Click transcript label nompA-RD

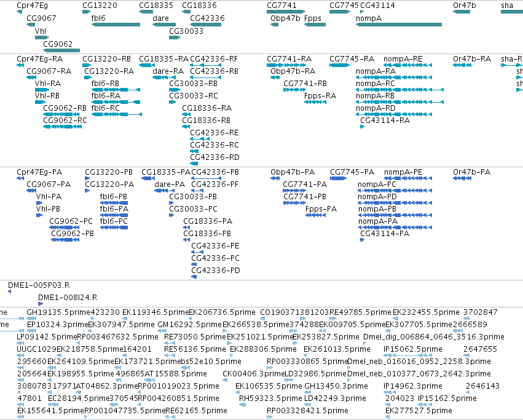(376, 108)
